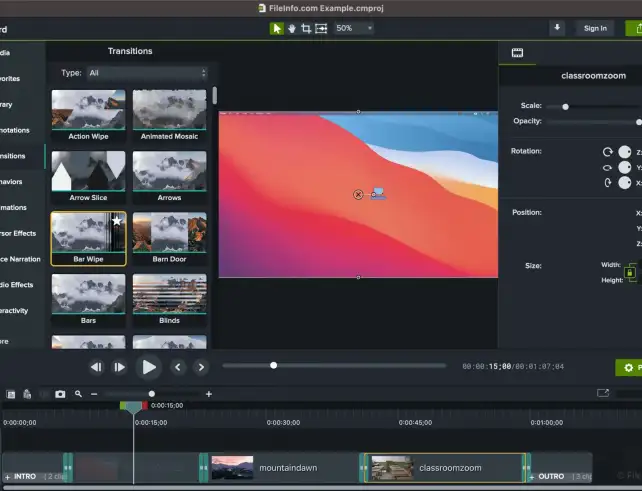Select the Barn Door transition
The height and width of the screenshot is (491, 642).
pos(170,239)
